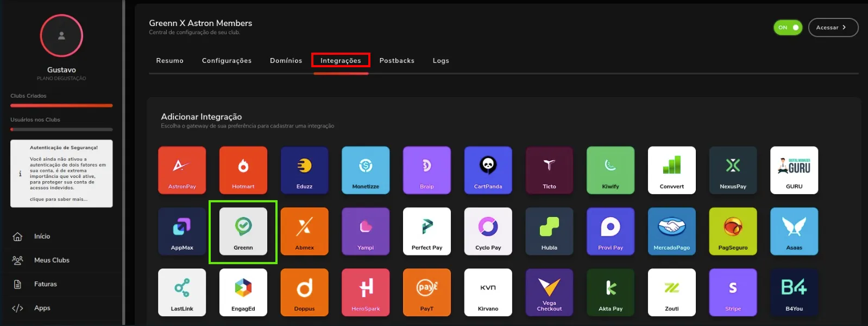The width and height of the screenshot is (868, 326).
Task: Click the B4You integration tile
Action: [794, 292]
